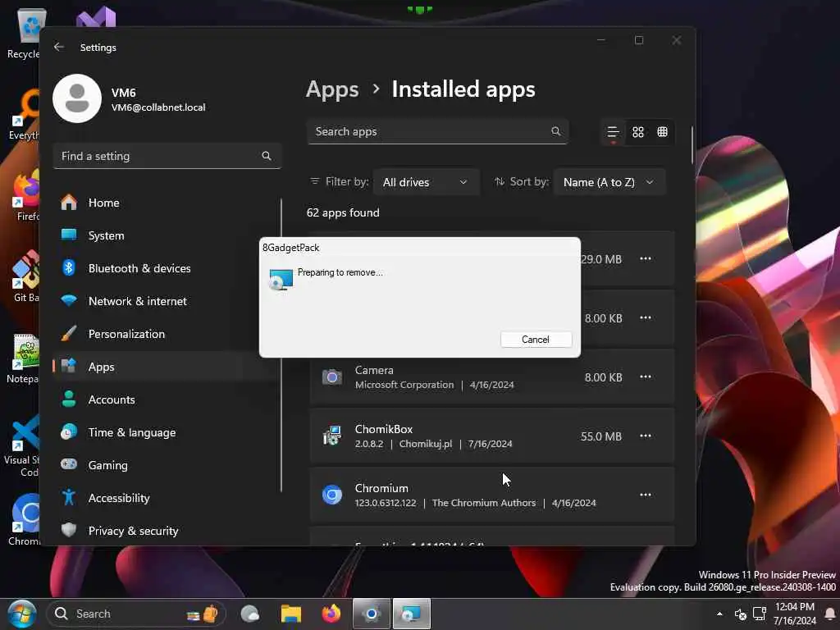
Task: Click the Apps breadcrumb link
Action: click(x=332, y=89)
